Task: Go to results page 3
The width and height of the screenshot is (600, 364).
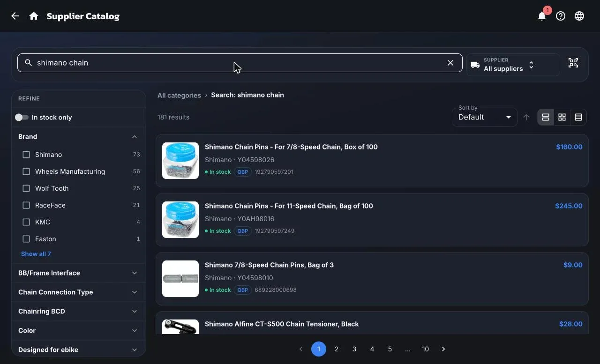Action: click(x=354, y=349)
